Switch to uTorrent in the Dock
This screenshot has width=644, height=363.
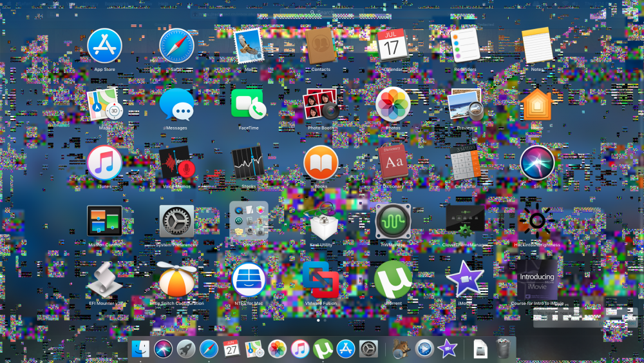323,349
